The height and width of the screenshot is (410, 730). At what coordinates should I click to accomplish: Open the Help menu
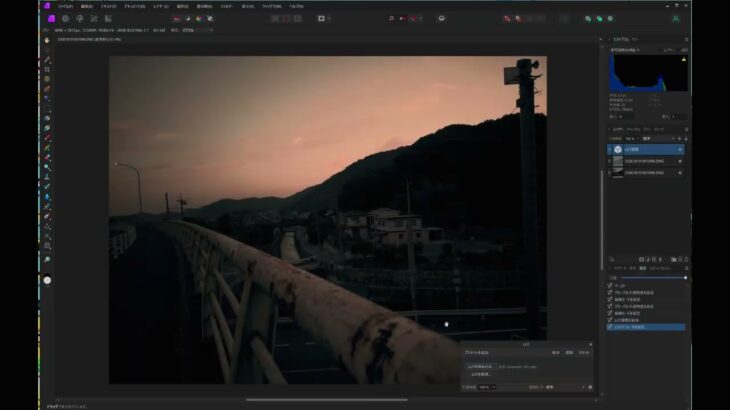coord(296,7)
